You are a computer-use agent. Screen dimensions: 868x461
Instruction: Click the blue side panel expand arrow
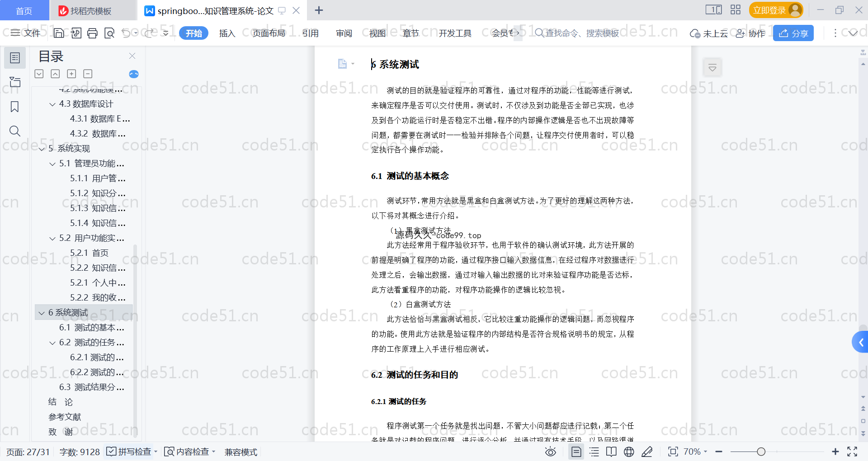tap(860, 342)
